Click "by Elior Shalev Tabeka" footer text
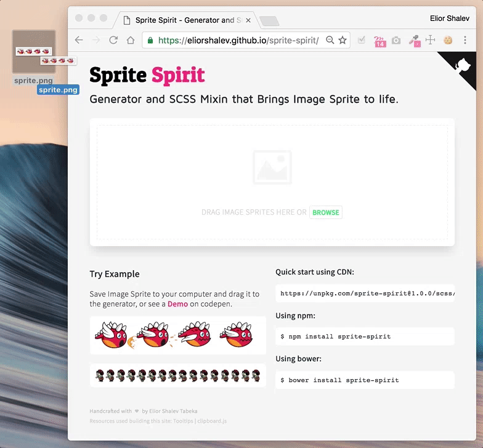Screen dimensions: 483x448 coord(169,411)
